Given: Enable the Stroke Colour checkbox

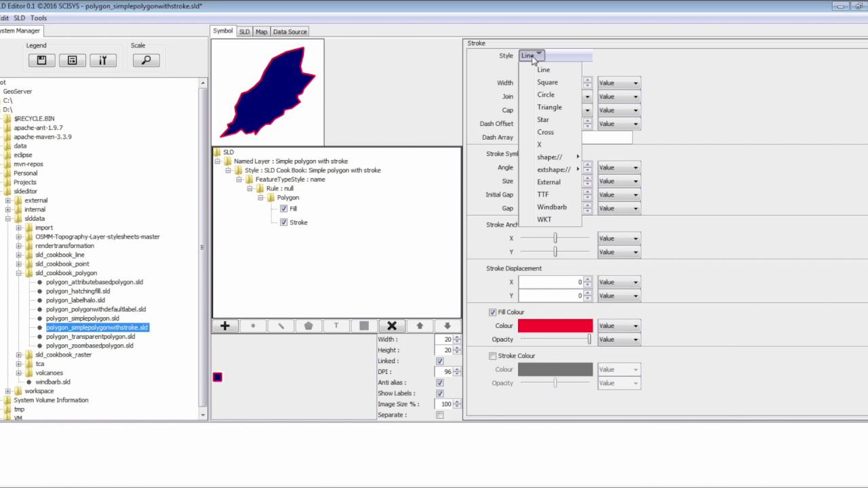Looking at the screenshot, I should pos(492,356).
